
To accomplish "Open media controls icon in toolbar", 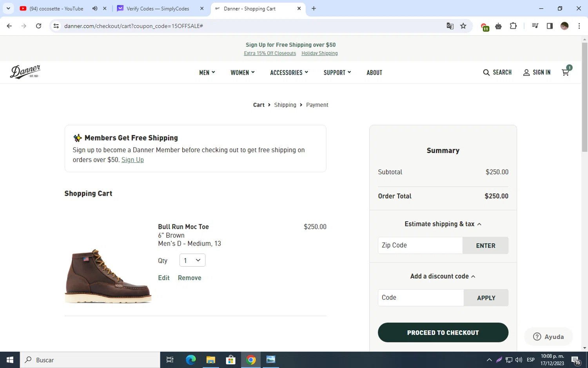I will click(535, 26).
